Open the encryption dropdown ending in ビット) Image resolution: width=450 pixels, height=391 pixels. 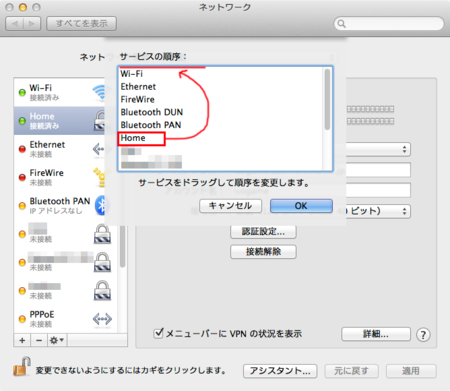tap(378, 211)
